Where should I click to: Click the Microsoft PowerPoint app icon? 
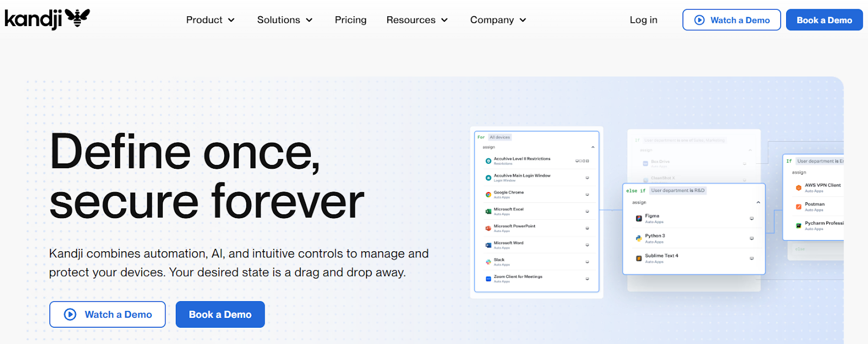point(488,228)
